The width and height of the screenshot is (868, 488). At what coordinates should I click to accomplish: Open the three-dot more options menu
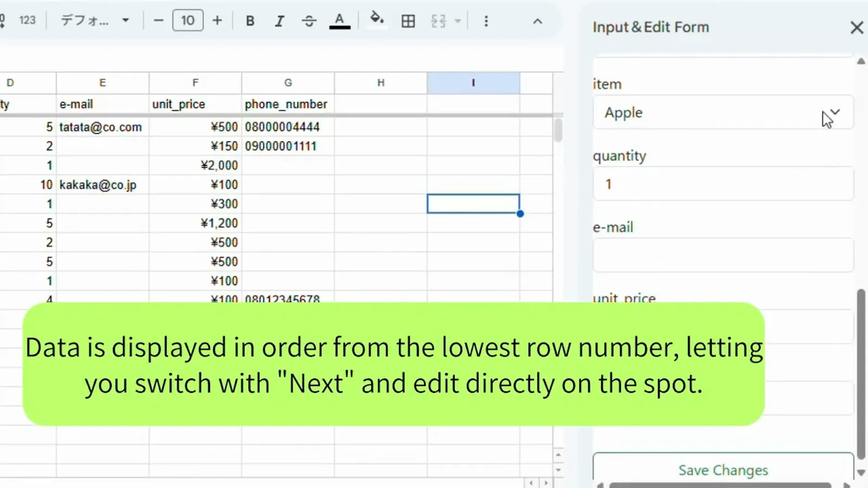click(x=486, y=21)
